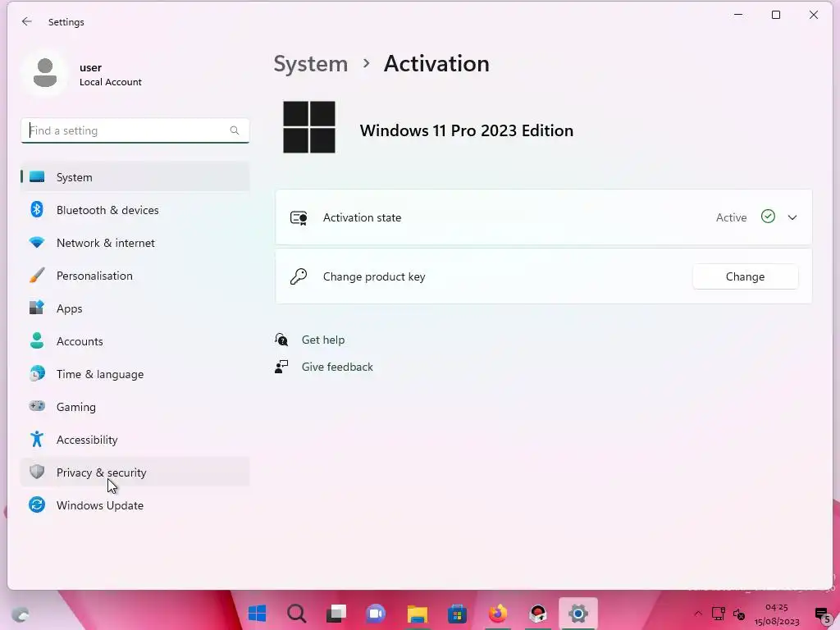This screenshot has height=630, width=840.
Task: Click the green Active checkmark icon
Action: pyautogui.click(x=768, y=217)
